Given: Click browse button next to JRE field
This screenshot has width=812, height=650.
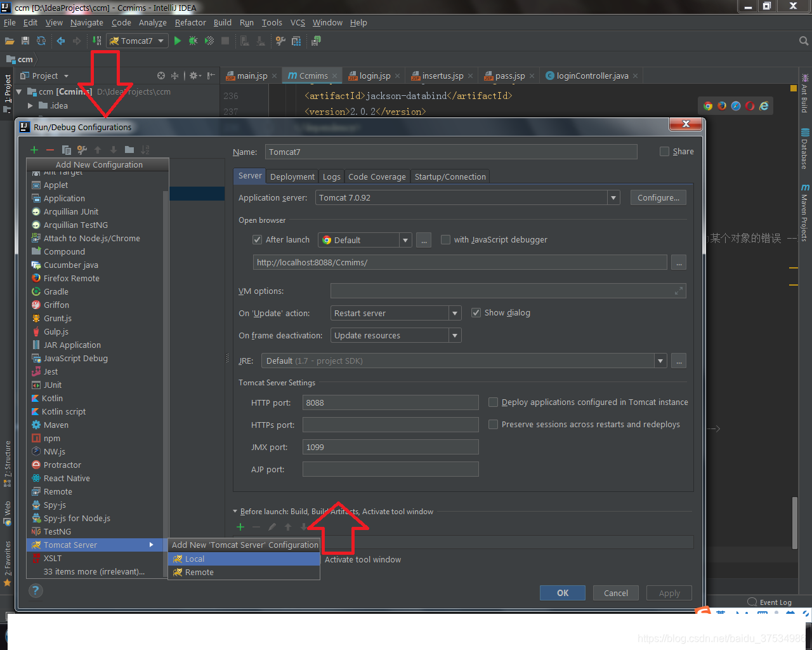Looking at the screenshot, I should pyautogui.click(x=679, y=361).
